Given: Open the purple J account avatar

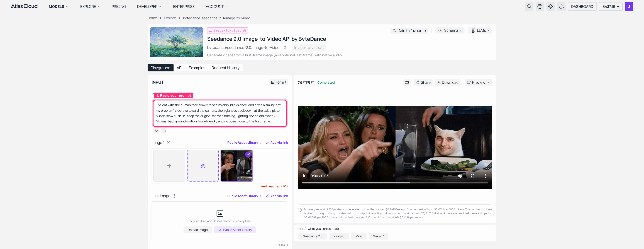Looking at the screenshot, I should 629,6.
